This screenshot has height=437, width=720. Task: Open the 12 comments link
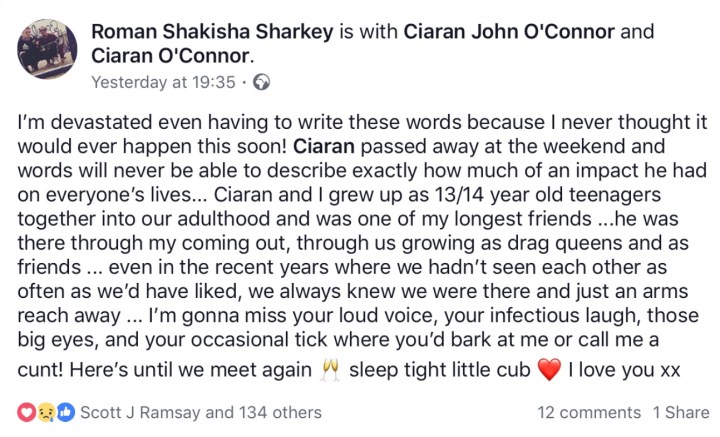pos(589,412)
